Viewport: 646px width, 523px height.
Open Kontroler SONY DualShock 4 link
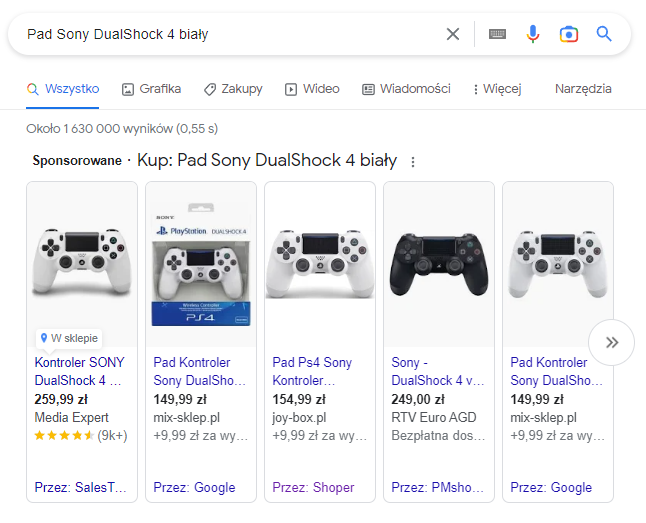80,371
